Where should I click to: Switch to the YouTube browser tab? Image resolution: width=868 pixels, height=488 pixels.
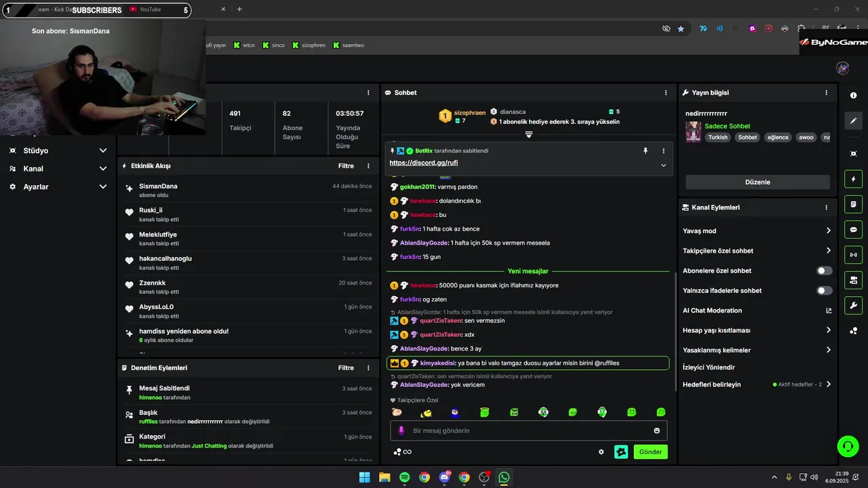coord(151,9)
